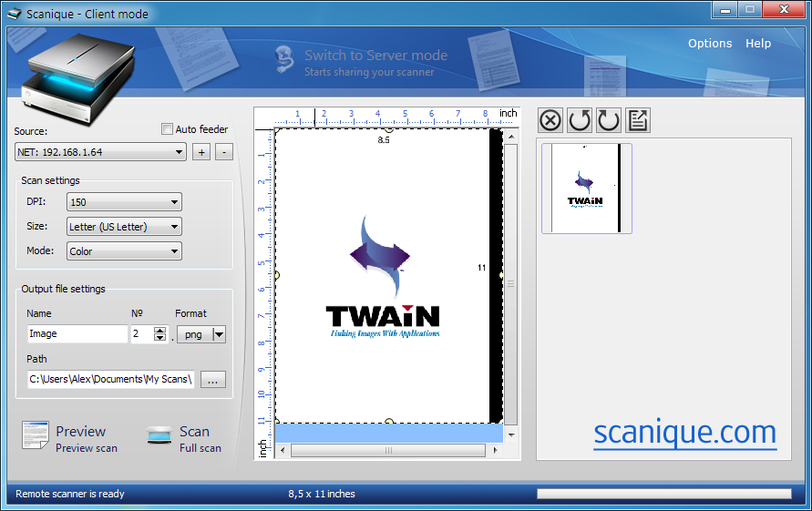Image resolution: width=812 pixels, height=511 pixels.
Task: Open the Help menu
Action: click(758, 44)
